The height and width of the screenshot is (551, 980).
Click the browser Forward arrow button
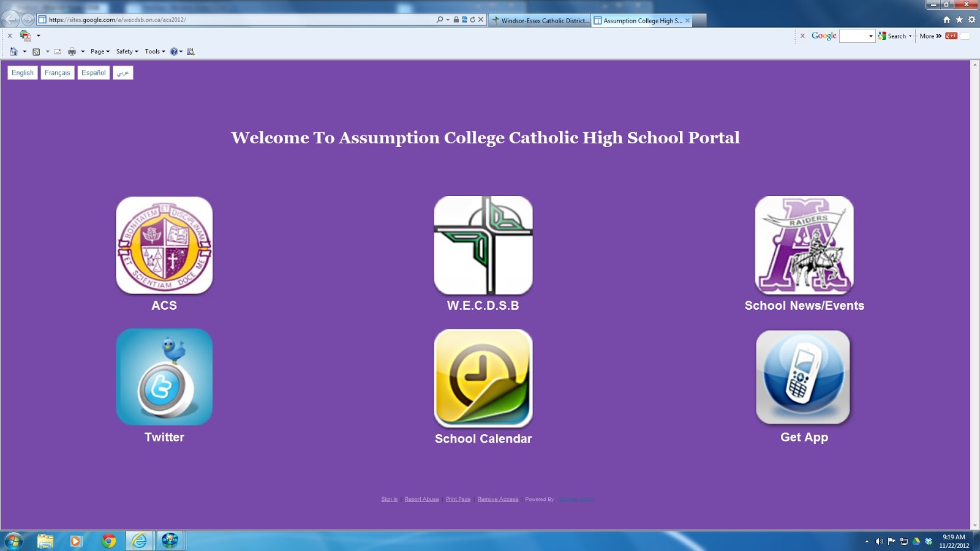pos(28,20)
